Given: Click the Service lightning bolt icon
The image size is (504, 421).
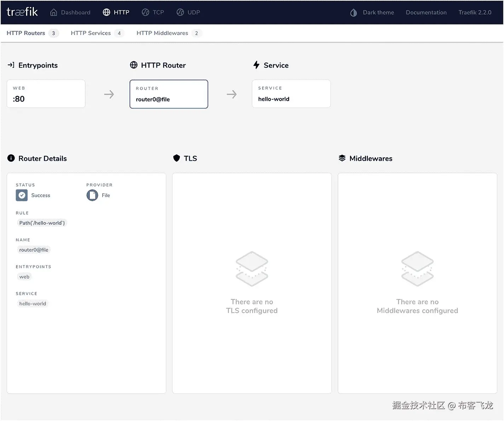Looking at the screenshot, I should point(256,65).
